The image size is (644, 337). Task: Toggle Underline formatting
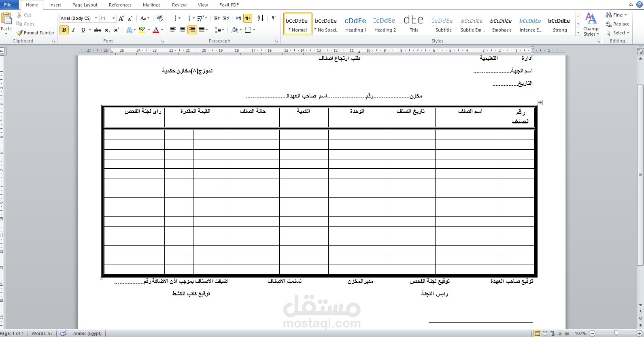click(x=83, y=30)
